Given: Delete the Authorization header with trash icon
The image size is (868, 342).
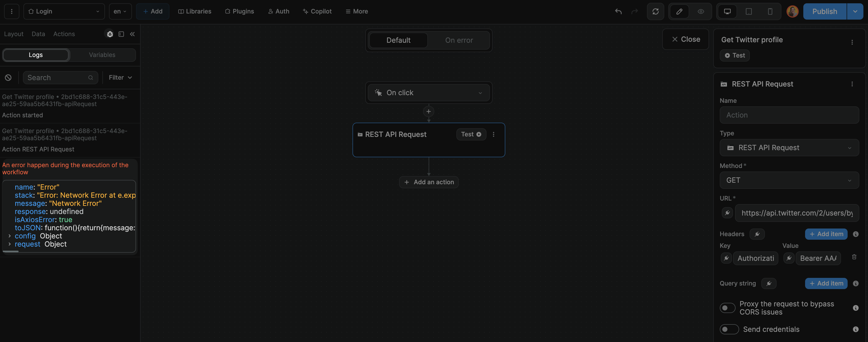Looking at the screenshot, I should (855, 257).
